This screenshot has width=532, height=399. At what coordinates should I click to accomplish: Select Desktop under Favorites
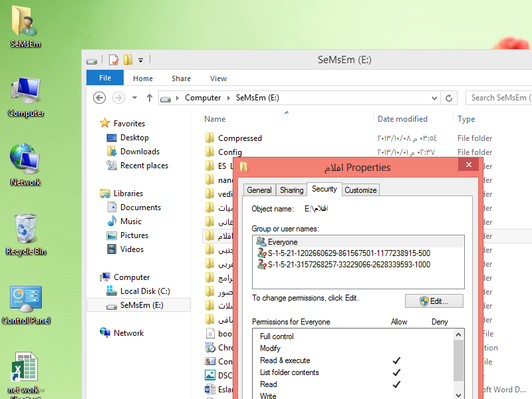pos(128,138)
